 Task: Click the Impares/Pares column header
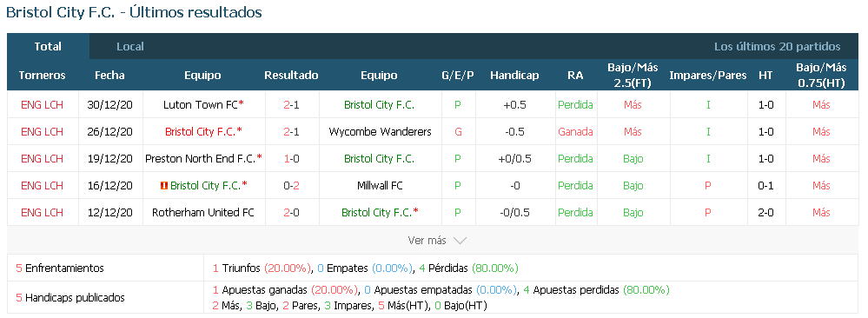[707, 76]
